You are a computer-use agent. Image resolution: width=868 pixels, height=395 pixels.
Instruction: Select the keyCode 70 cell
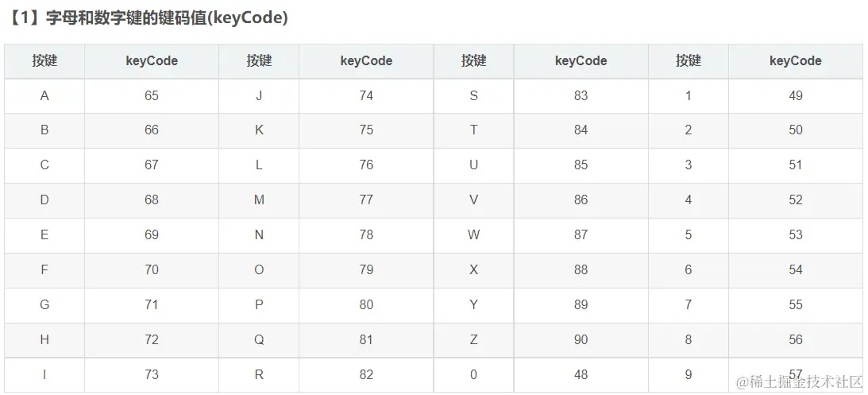pos(152,269)
